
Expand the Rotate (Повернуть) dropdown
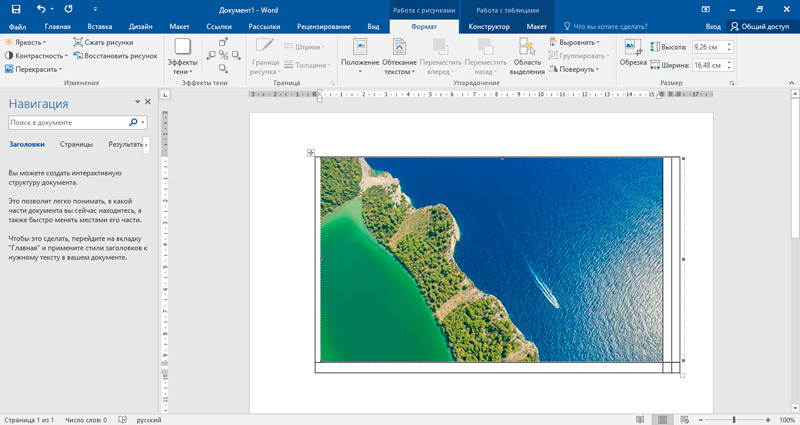click(x=576, y=69)
